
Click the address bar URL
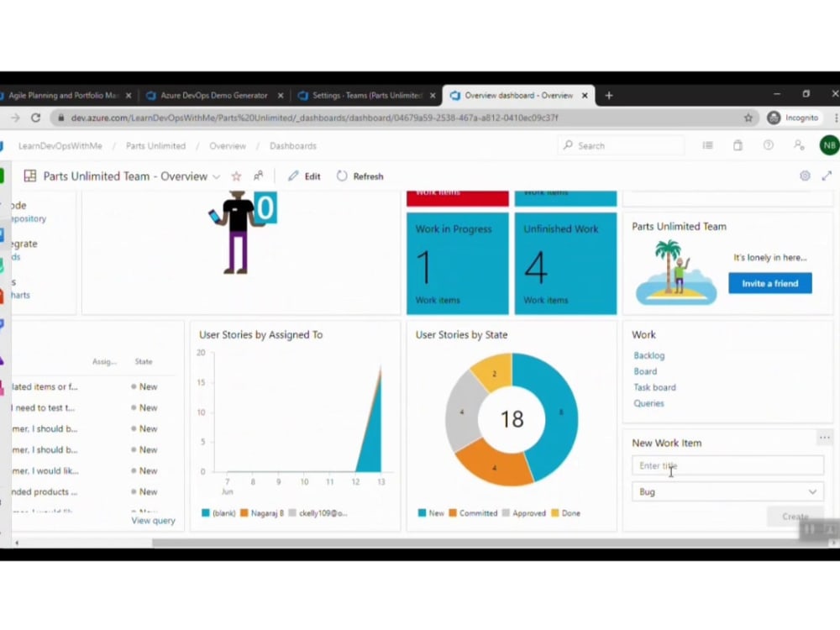[314, 118]
